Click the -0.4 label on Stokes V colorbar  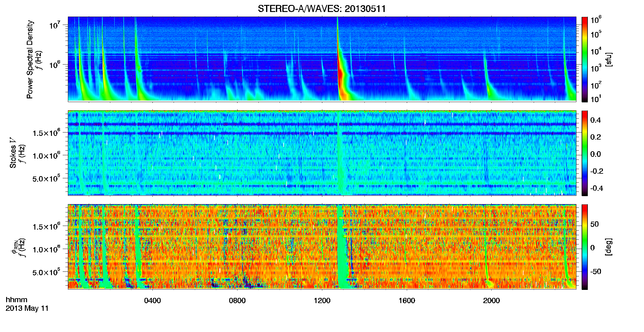597,188
